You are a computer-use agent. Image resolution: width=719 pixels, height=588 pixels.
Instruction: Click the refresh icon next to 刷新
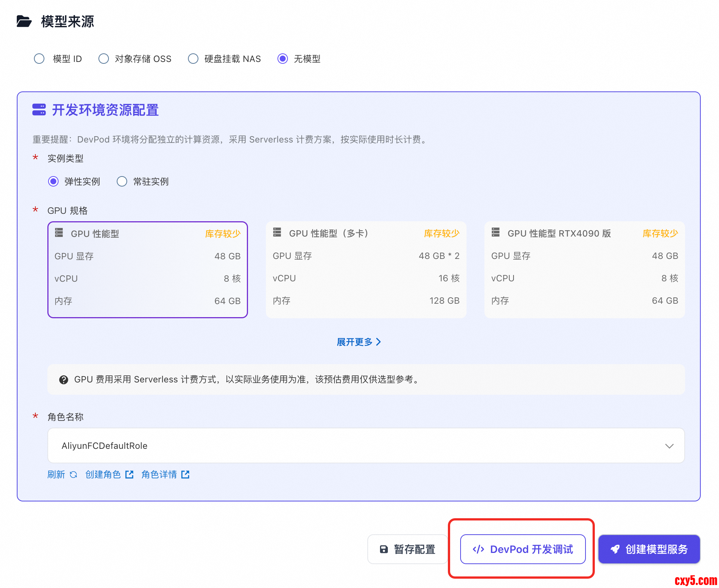73,475
